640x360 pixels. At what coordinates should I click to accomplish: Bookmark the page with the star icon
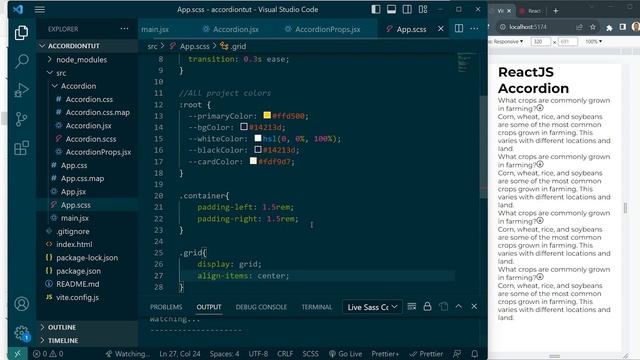[x=593, y=27]
